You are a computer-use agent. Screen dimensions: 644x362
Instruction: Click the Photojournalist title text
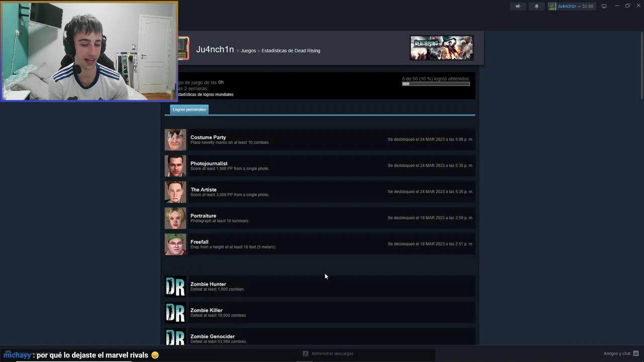point(209,163)
